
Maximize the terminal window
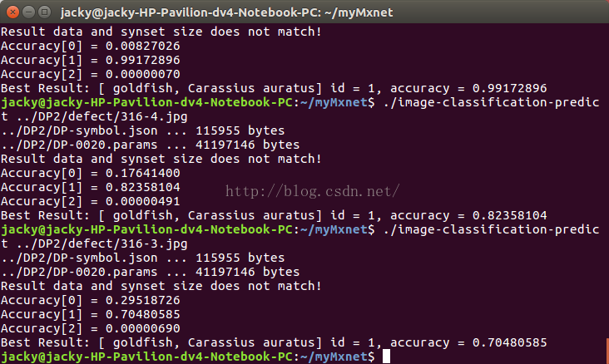click(x=45, y=12)
